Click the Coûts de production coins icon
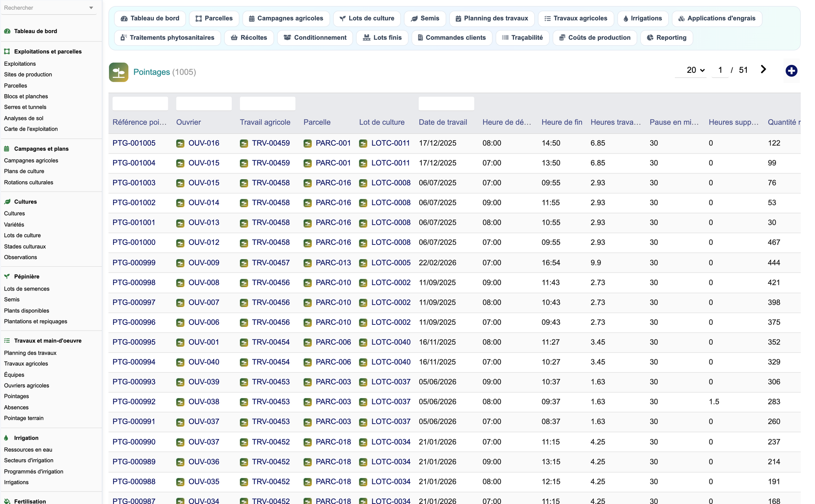 click(x=562, y=38)
